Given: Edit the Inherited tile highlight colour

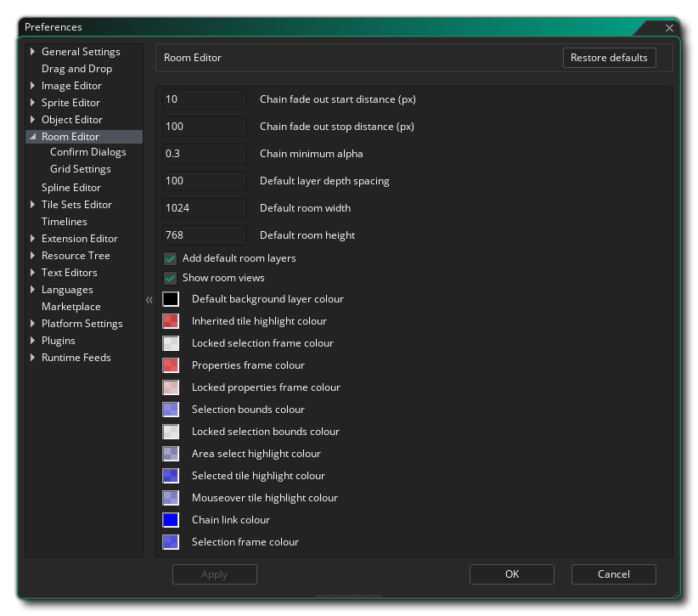Looking at the screenshot, I should [x=170, y=320].
